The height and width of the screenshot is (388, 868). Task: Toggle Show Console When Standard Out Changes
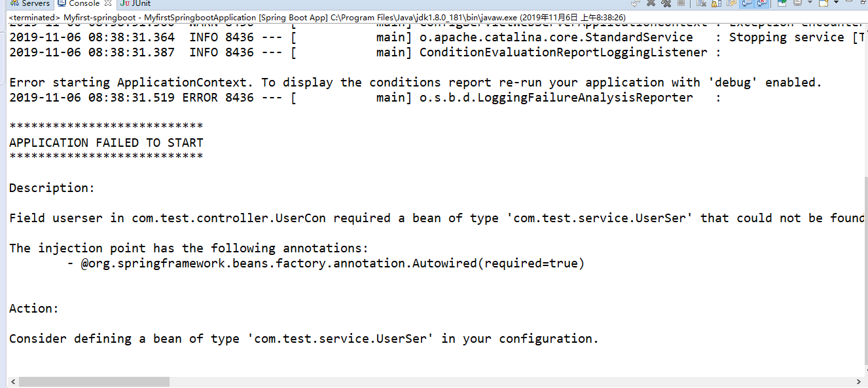click(746, 3)
